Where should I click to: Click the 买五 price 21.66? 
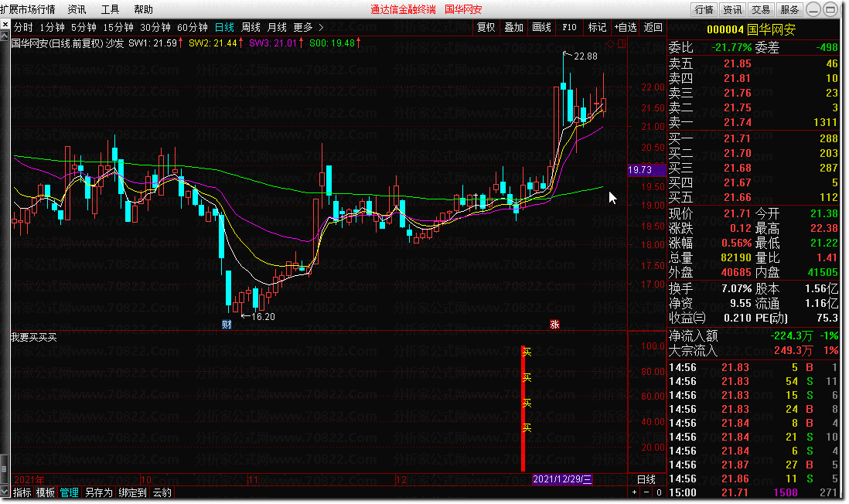click(738, 198)
